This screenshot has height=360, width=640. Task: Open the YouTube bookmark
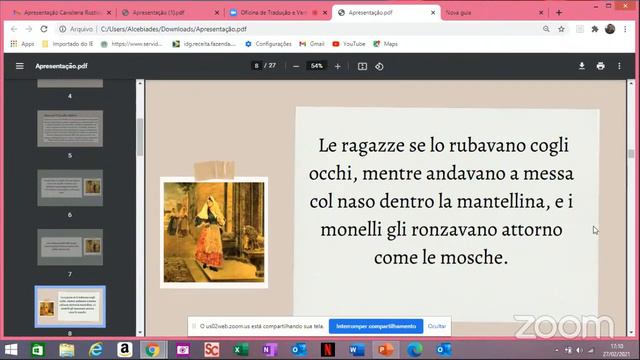tap(349, 44)
